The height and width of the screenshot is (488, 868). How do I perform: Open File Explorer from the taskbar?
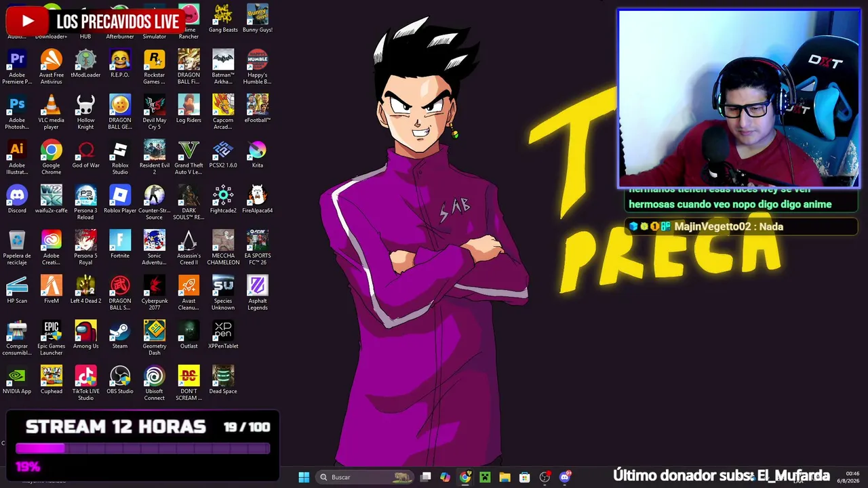point(505,477)
